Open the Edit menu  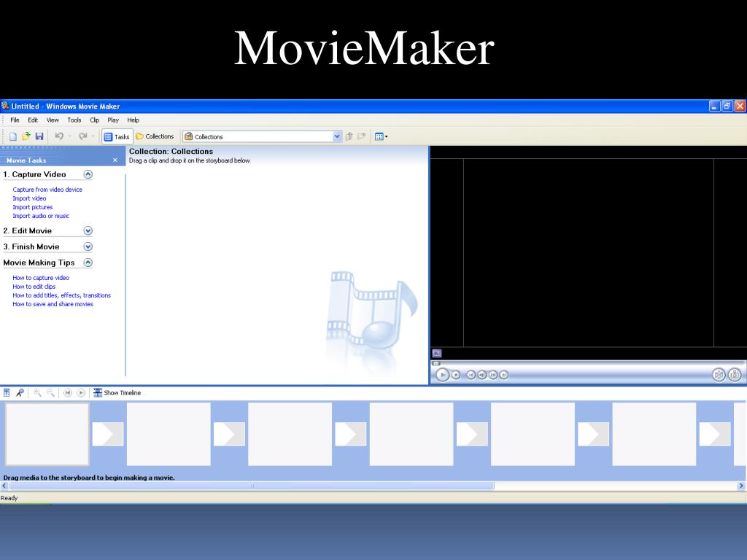click(33, 120)
